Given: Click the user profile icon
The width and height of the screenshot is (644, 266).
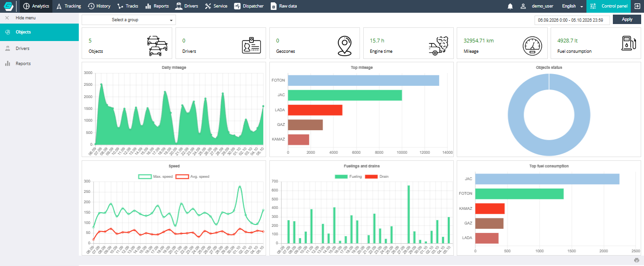Looking at the screenshot, I should click(x=523, y=6).
